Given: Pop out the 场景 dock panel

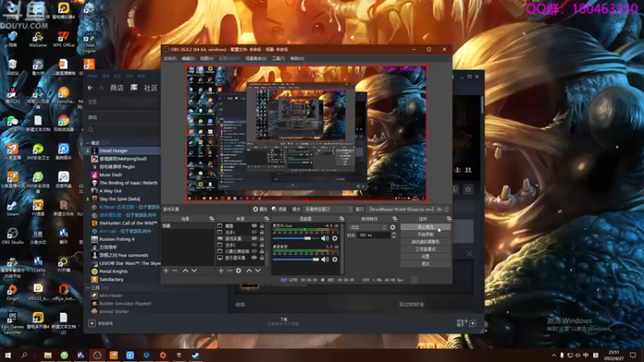Looking at the screenshot, I should coord(212,219).
